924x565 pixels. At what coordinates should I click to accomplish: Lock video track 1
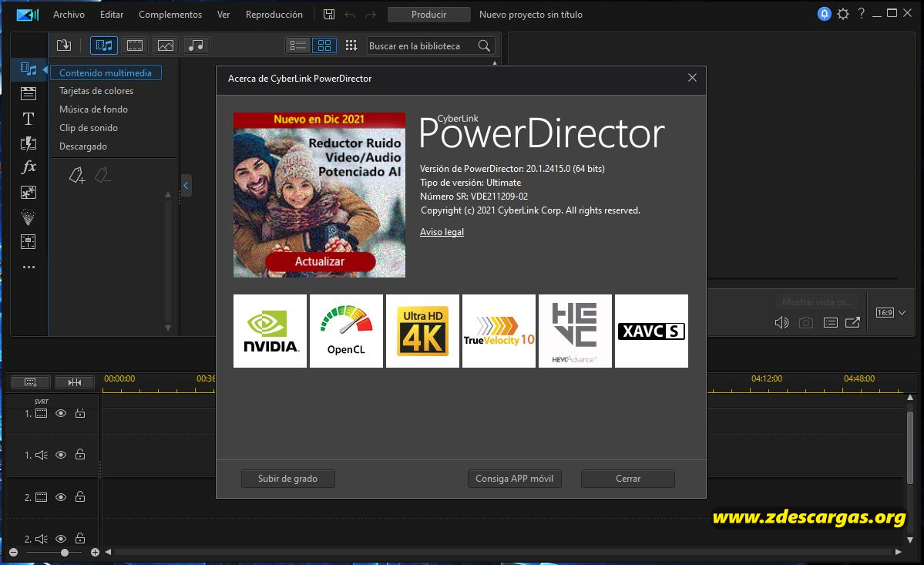coord(80,413)
